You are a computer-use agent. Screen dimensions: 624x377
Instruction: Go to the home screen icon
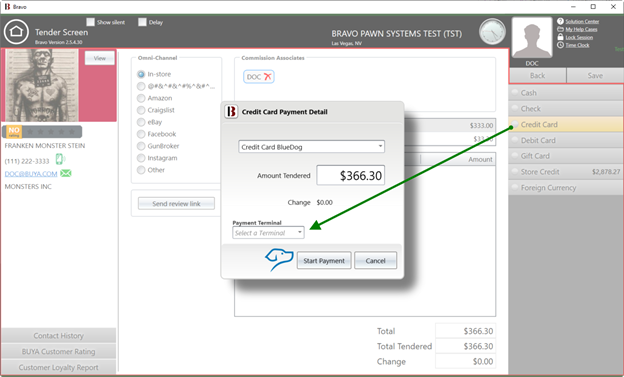tap(16, 32)
